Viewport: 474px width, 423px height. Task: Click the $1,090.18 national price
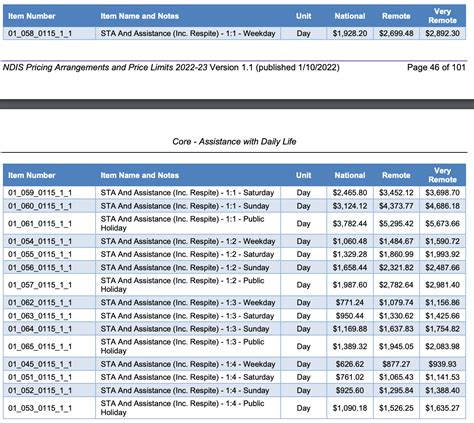coord(350,408)
